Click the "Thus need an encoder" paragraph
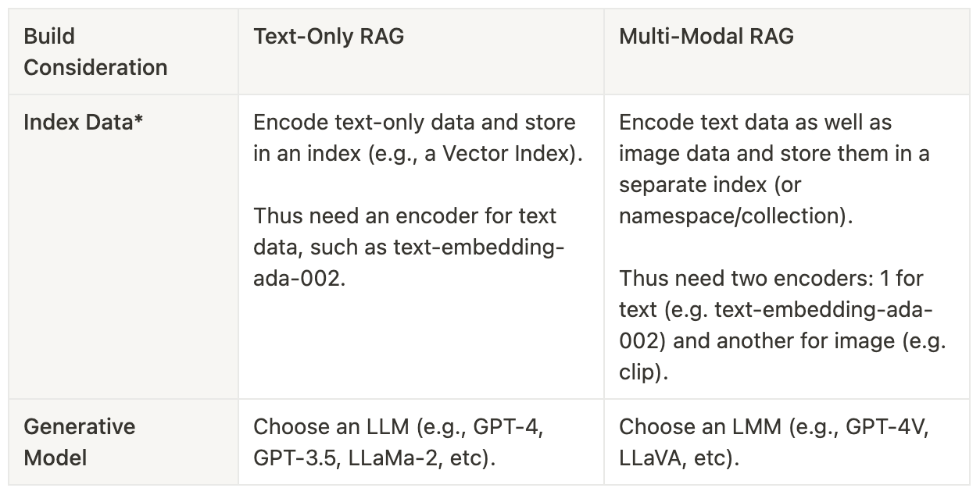The height and width of the screenshot is (495, 980). click(x=408, y=247)
